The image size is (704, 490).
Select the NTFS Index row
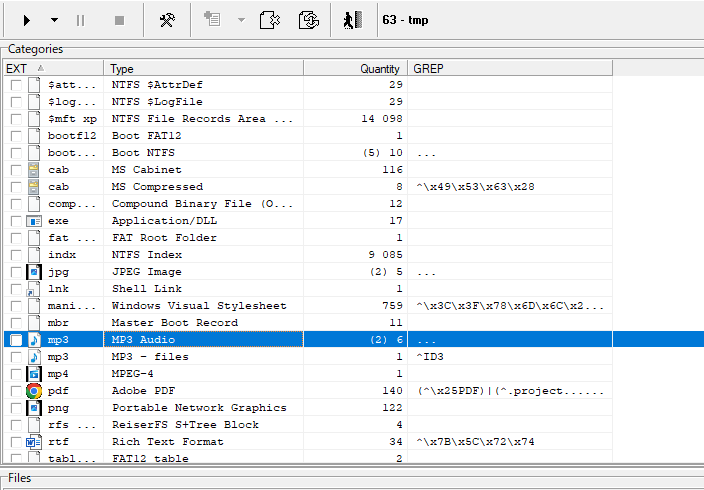pyautogui.click(x=202, y=255)
